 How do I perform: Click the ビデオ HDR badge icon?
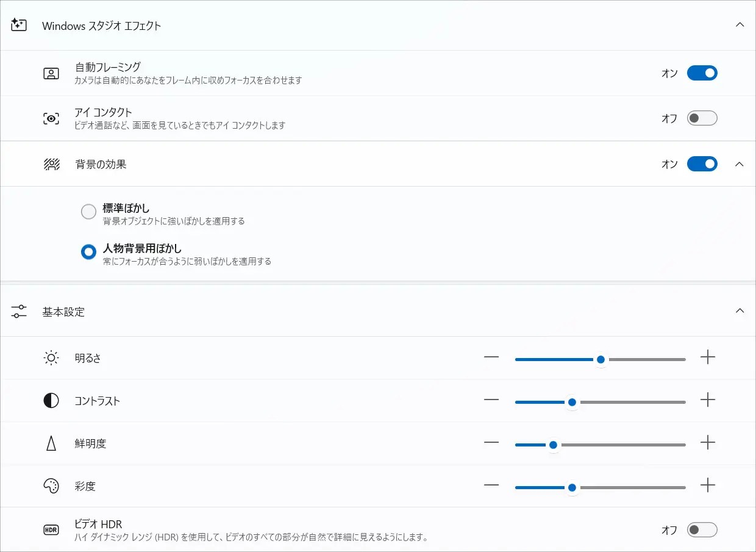(51, 529)
